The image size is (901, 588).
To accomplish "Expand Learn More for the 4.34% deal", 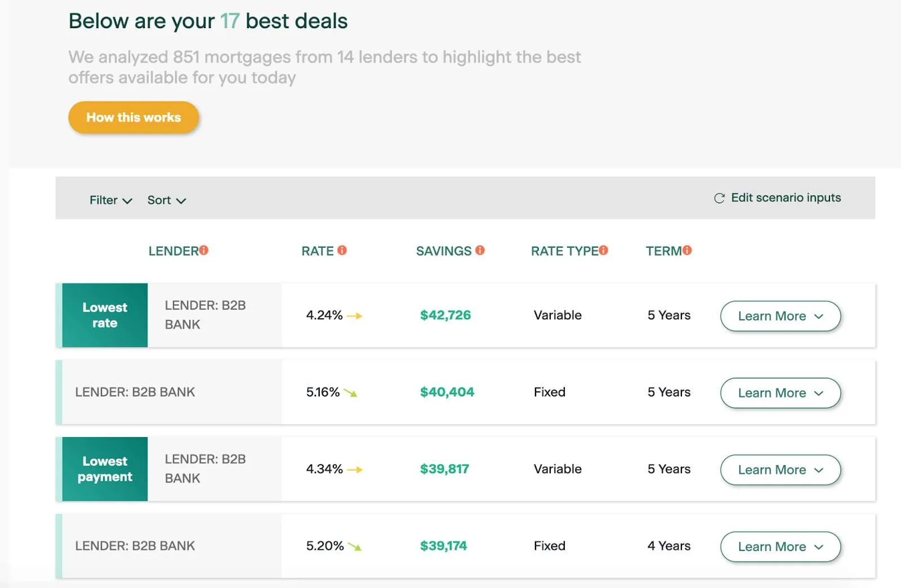I will click(780, 470).
